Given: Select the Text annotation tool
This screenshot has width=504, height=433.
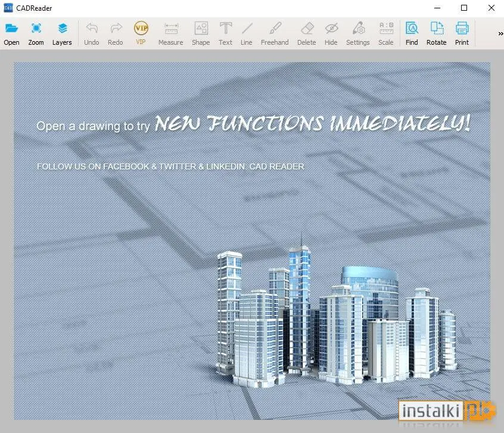Looking at the screenshot, I should 225,34.
